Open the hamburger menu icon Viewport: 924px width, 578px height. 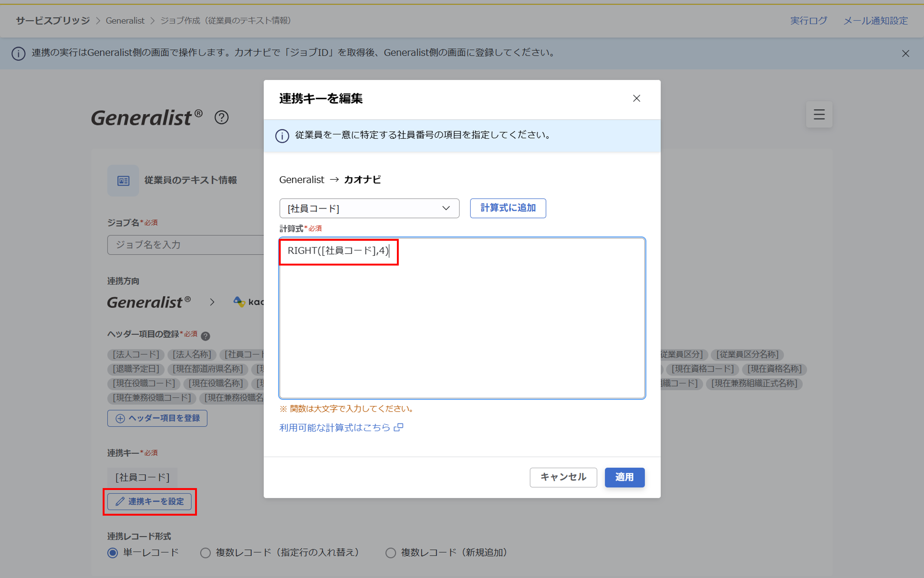tap(819, 114)
